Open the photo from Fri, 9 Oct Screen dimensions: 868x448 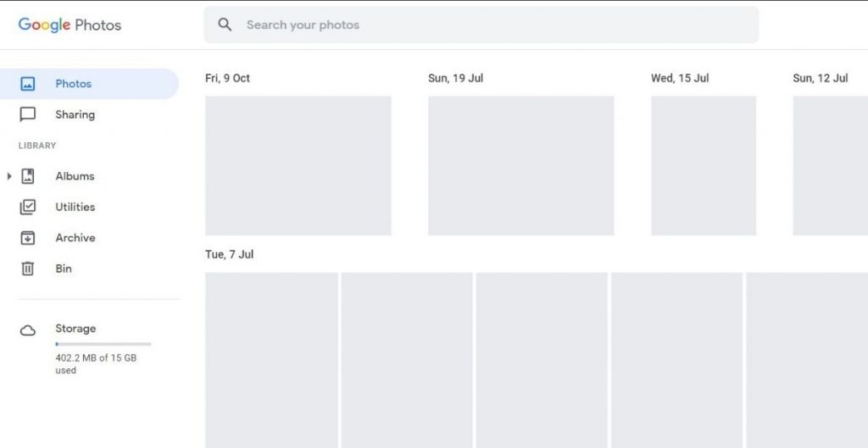(x=298, y=165)
